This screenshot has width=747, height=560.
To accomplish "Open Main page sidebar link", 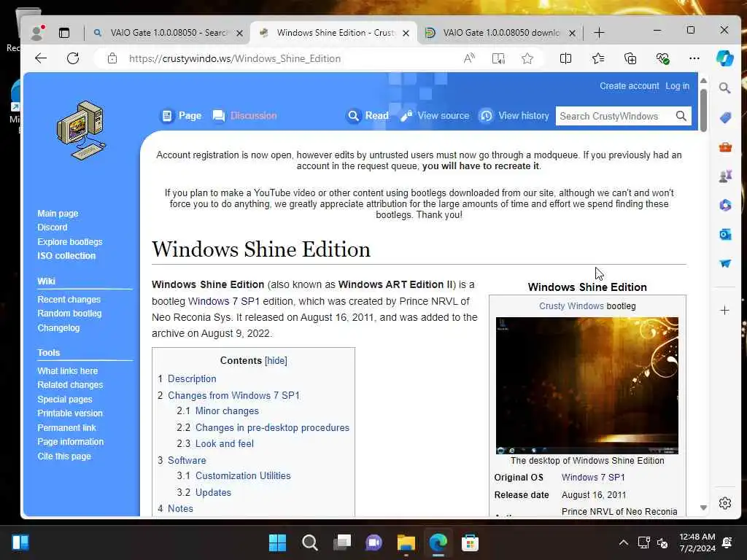I will tap(58, 214).
